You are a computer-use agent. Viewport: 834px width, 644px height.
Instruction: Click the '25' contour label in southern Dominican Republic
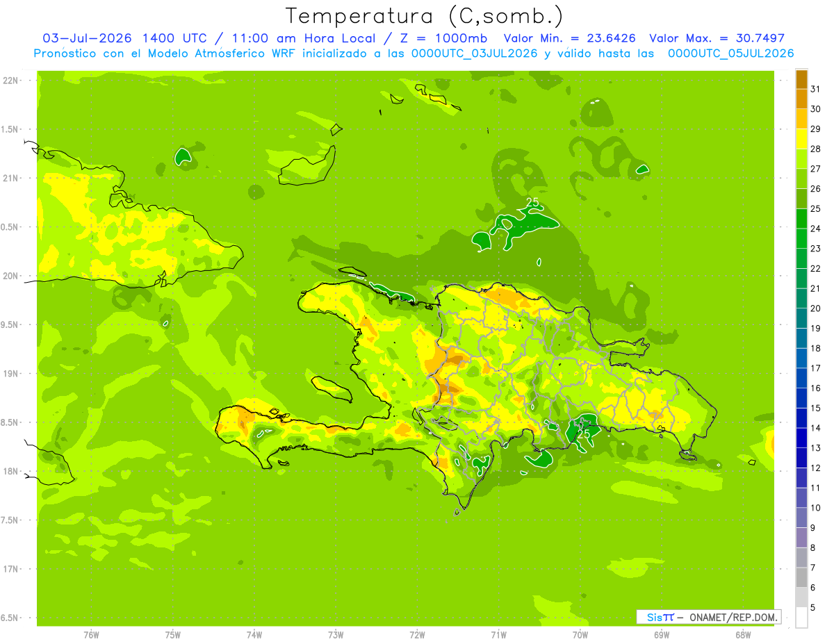pyautogui.click(x=584, y=434)
